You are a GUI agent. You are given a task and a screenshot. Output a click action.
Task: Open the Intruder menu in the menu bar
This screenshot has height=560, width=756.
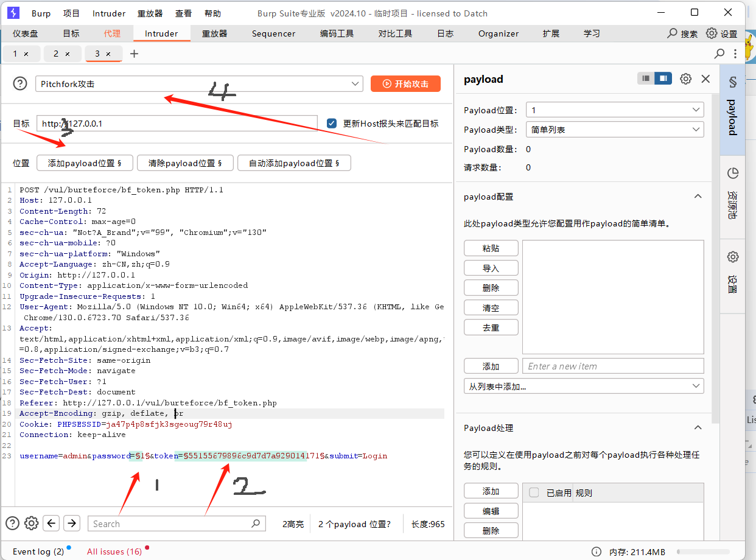pyautogui.click(x=109, y=13)
